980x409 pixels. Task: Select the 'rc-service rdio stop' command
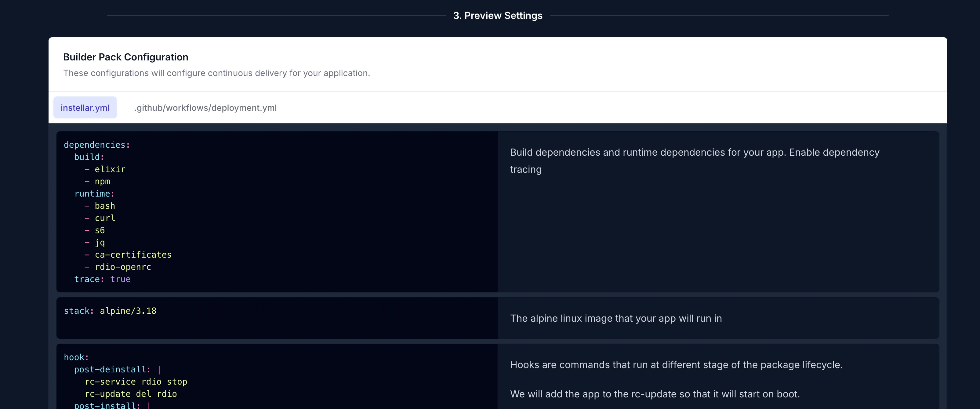coord(136,382)
